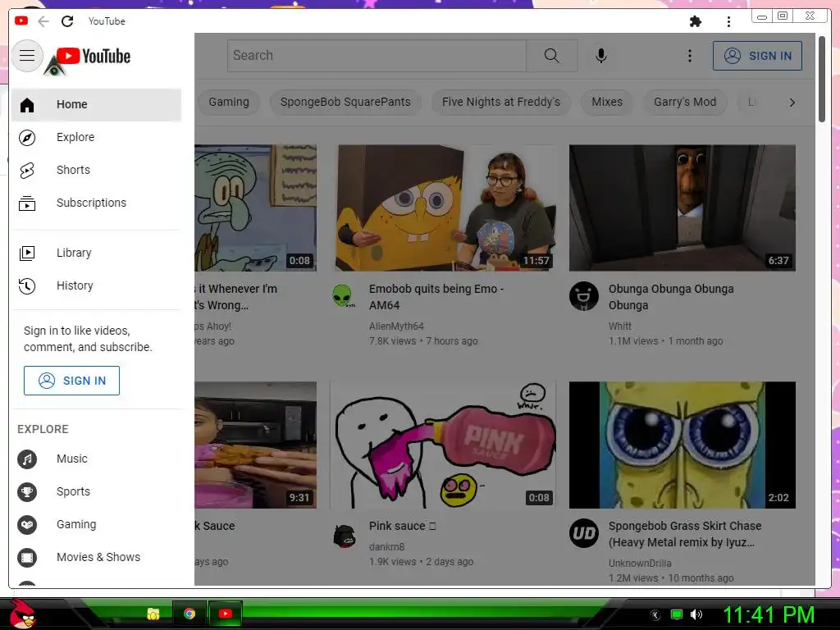Select the Garry's Mod chip

[x=685, y=103]
